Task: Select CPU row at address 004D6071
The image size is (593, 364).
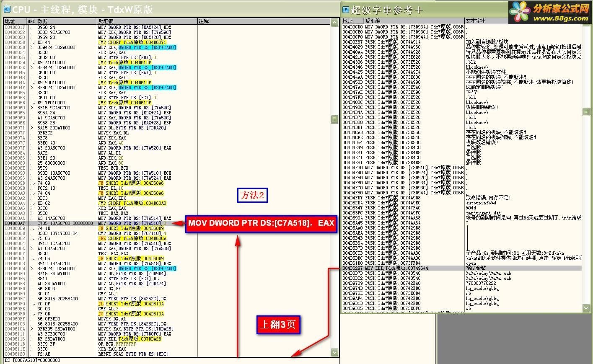Action: [167, 128]
